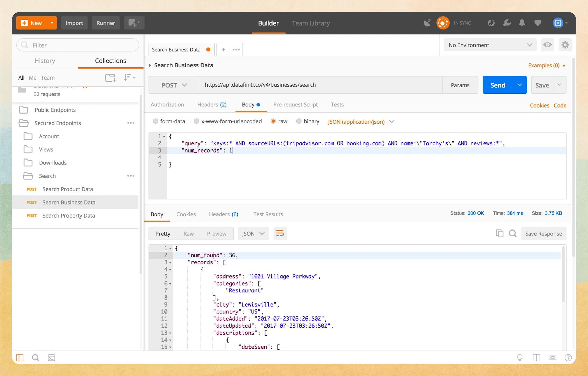
Task: Open settings with the wrench icon
Action: (507, 23)
